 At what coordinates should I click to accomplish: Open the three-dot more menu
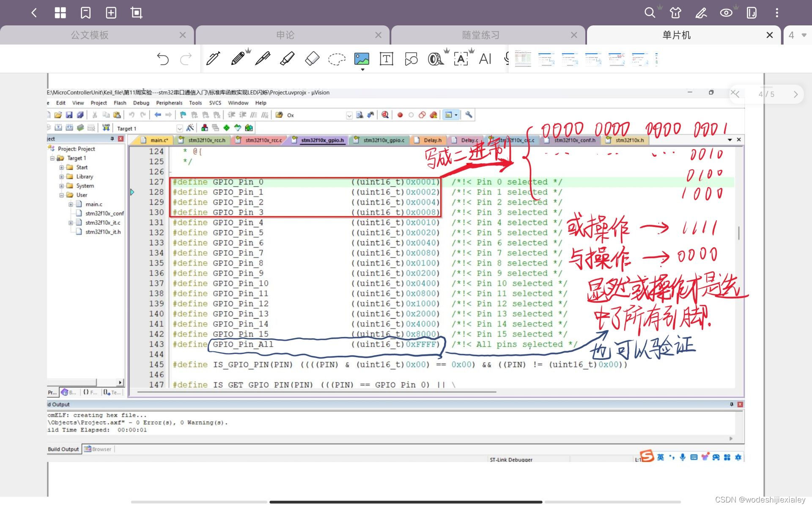pyautogui.click(x=777, y=13)
